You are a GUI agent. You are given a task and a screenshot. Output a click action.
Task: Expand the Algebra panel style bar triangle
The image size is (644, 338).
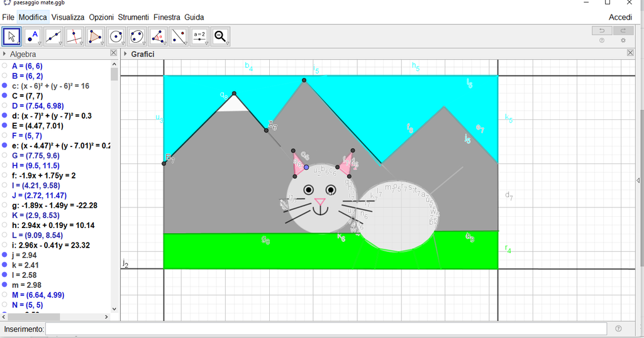(x=4, y=54)
